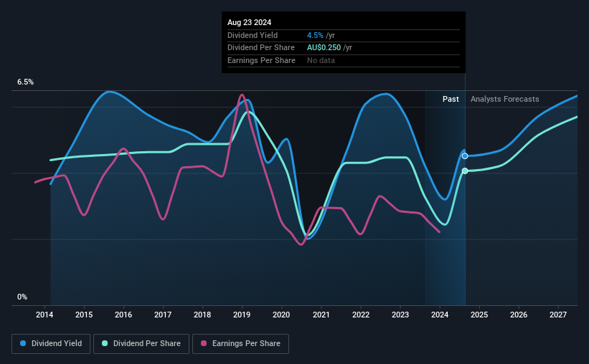The image size is (589, 364).
Task: Click the blue Dividend Yield legend dot
Action: point(23,343)
